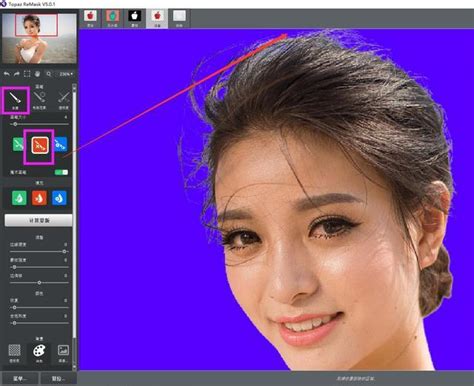
Task: Select the primary brush tool
Action: coord(15,100)
